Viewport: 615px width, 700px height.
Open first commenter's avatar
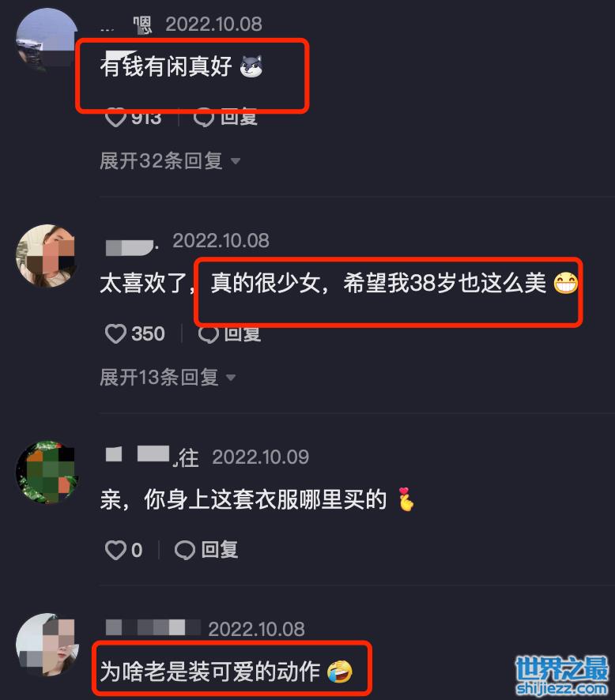pyautogui.click(x=47, y=40)
